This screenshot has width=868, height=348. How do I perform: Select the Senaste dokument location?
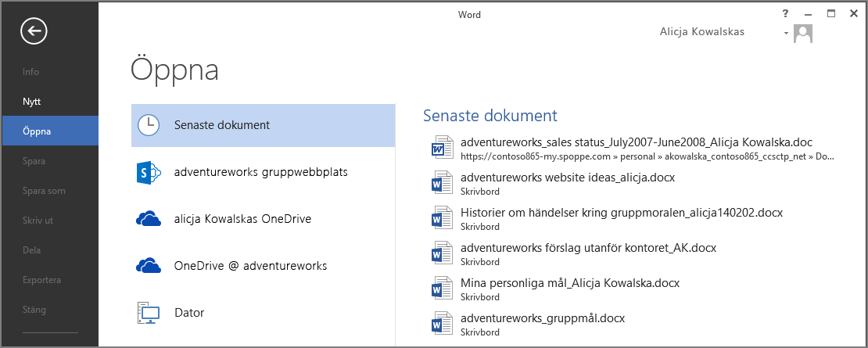[x=263, y=125]
